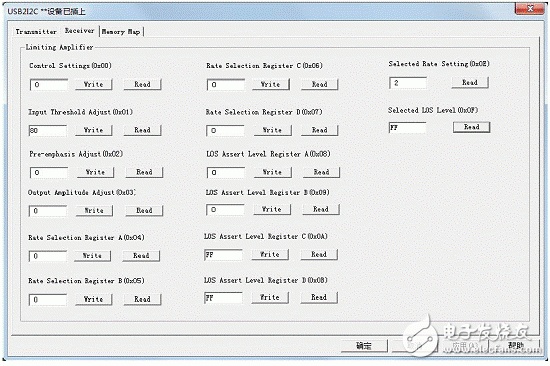
Task: Click Write for LOS Assert Level Register D
Action: [x=270, y=298]
